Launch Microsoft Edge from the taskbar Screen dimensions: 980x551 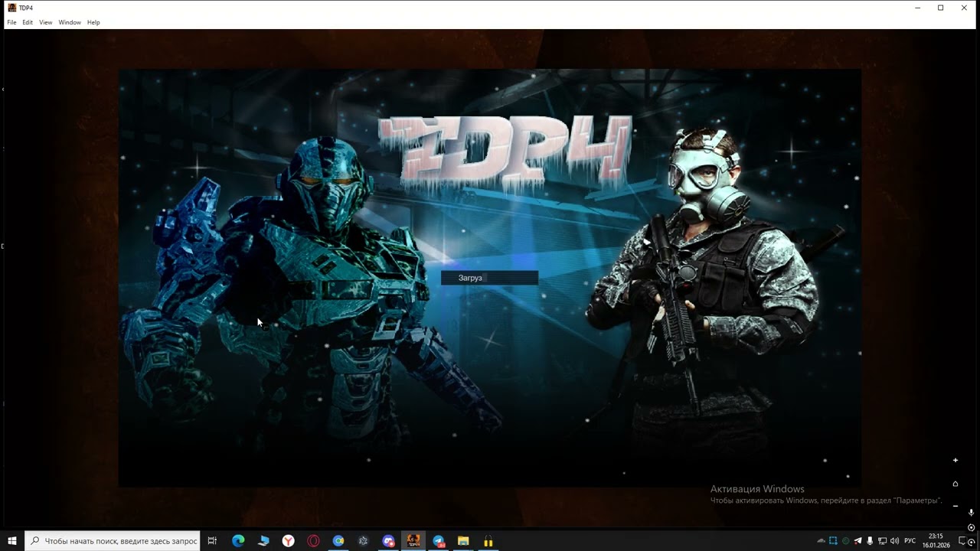click(x=238, y=541)
